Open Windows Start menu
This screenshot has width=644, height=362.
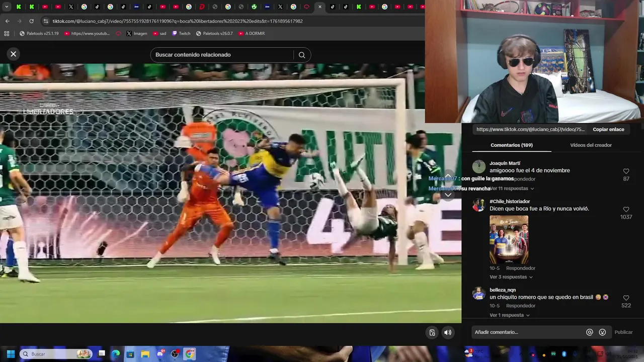[11, 354]
